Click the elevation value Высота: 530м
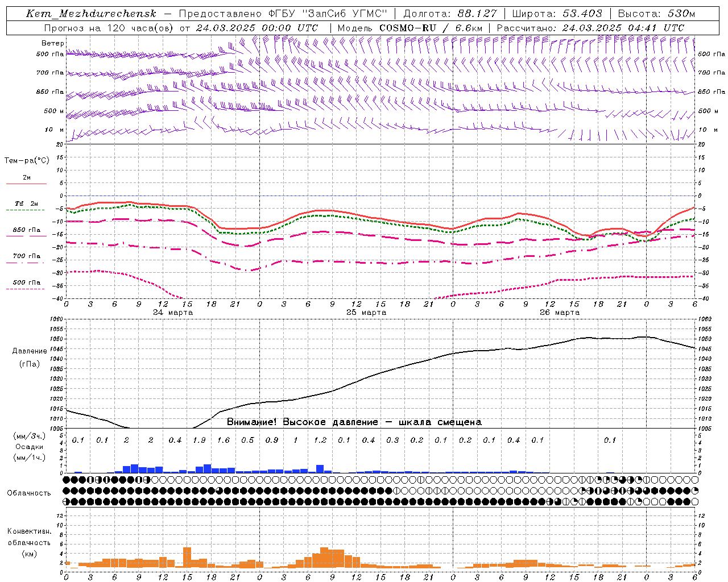Image resolution: width=728 pixels, height=582 pixels. tap(656, 14)
